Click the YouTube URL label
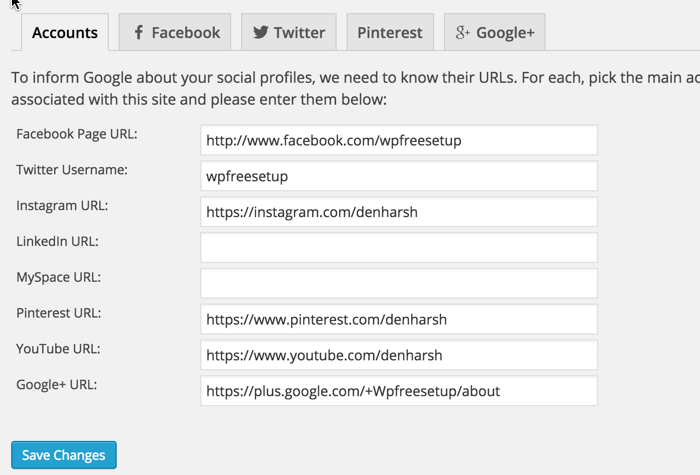The height and width of the screenshot is (475, 700). pyautogui.click(x=57, y=349)
